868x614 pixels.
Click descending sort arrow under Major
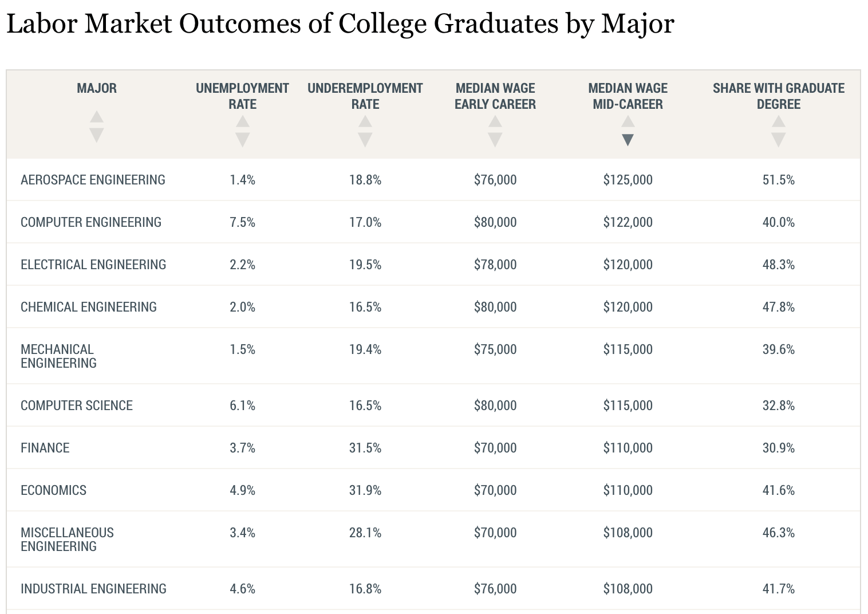[x=97, y=136]
